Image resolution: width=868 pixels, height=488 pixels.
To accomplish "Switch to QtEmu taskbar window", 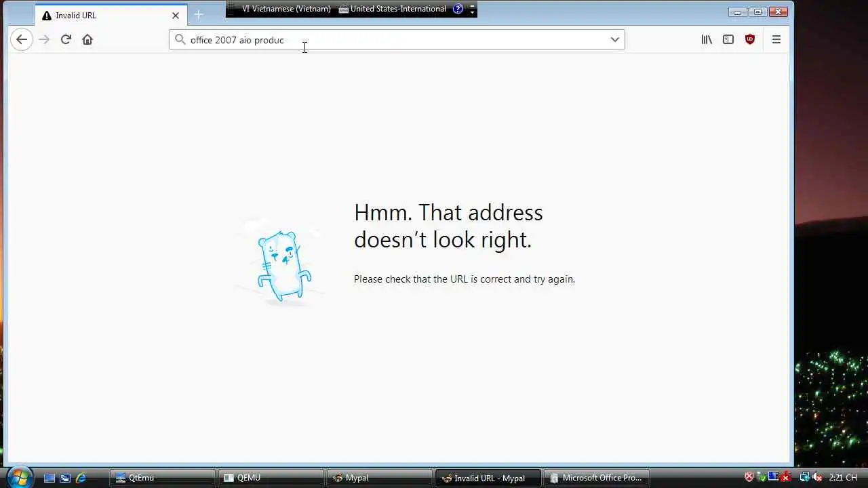I will point(163,478).
